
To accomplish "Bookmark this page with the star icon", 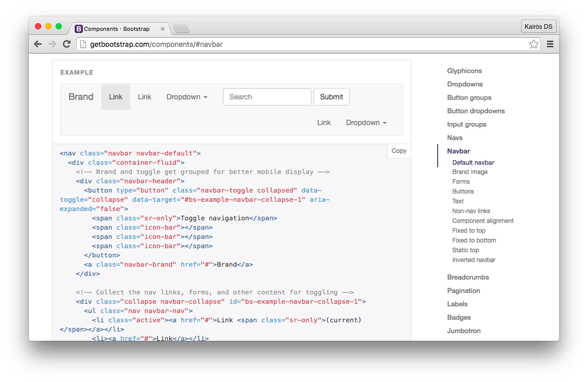I will pyautogui.click(x=533, y=44).
